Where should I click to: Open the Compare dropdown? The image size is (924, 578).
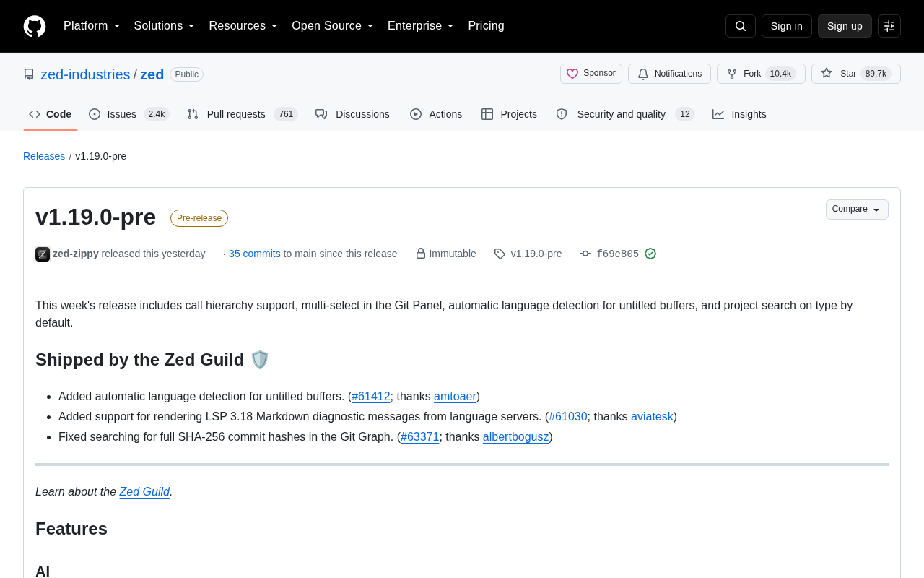click(857, 210)
